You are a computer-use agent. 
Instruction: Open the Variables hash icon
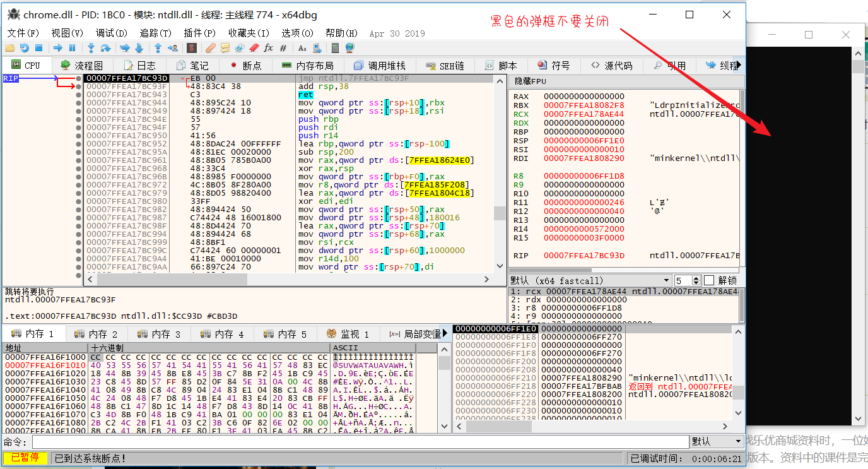[x=283, y=48]
